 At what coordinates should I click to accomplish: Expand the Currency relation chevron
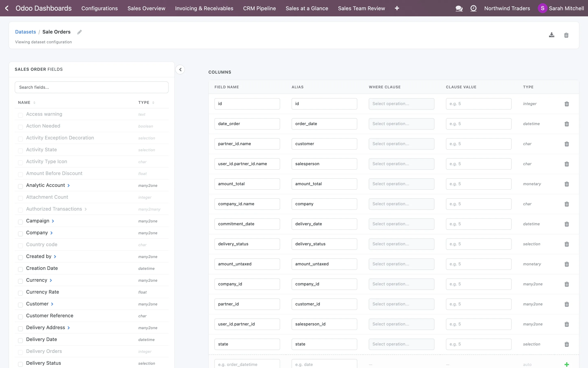point(51,280)
